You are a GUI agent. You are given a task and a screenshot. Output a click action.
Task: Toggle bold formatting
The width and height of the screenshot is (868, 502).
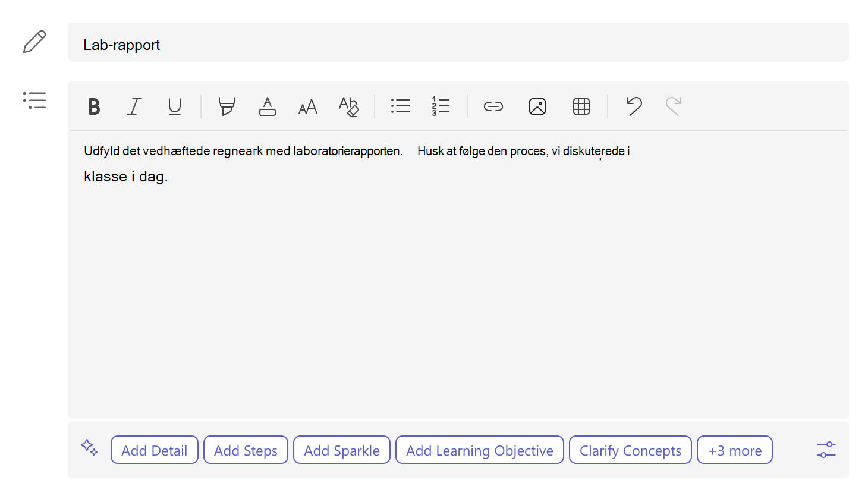[94, 107]
